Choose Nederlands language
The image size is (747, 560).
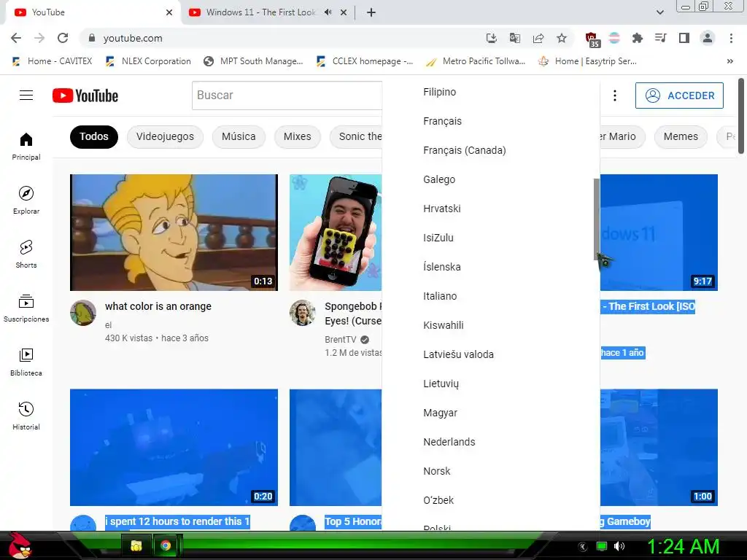click(491, 442)
